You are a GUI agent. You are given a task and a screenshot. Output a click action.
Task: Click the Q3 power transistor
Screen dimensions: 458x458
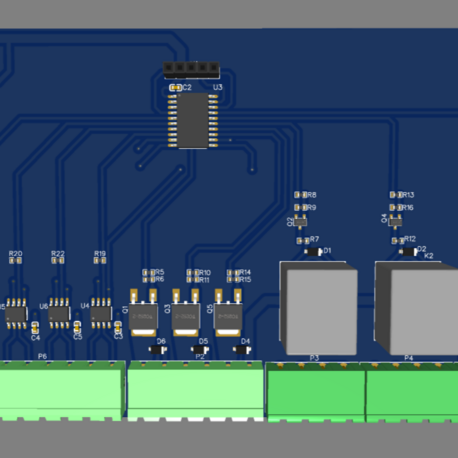(x=186, y=313)
